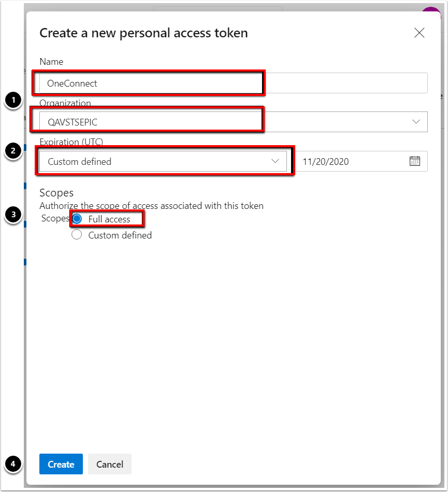Image resolution: width=448 pixels, height=492 pixels.
Task: Click the numbered step marker 3
Action: click(x=12, y=214)
